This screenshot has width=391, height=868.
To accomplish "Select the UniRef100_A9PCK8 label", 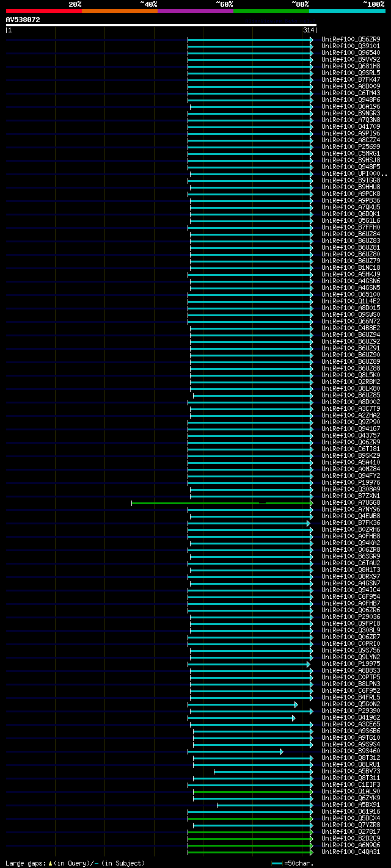I will click(x=351, y=193).
